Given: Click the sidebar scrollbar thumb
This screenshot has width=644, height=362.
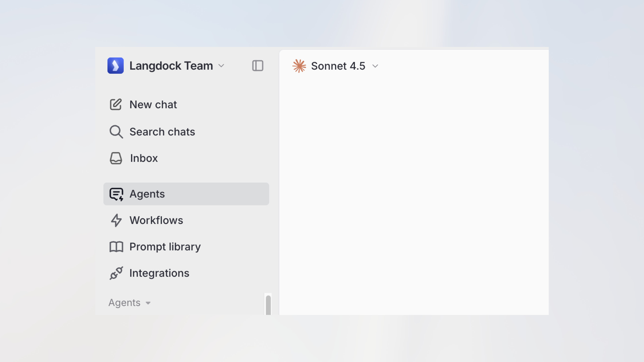Looking at the screenshot, I should pyautogui.click(x=268, y=305).
